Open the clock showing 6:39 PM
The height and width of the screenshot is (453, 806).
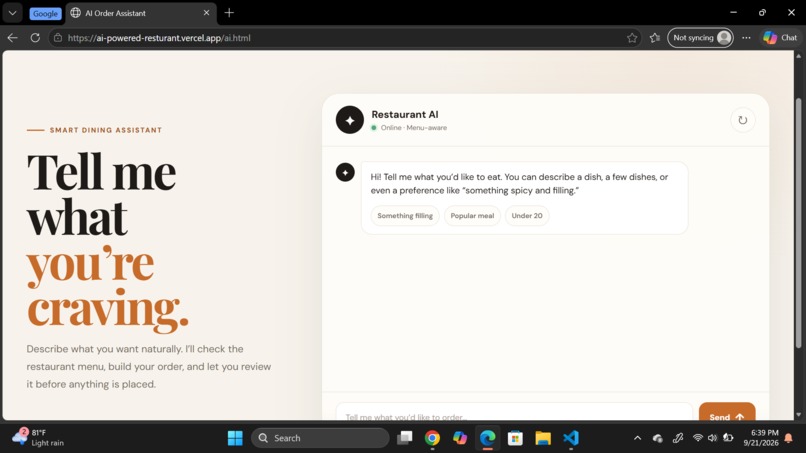(761, 438)
